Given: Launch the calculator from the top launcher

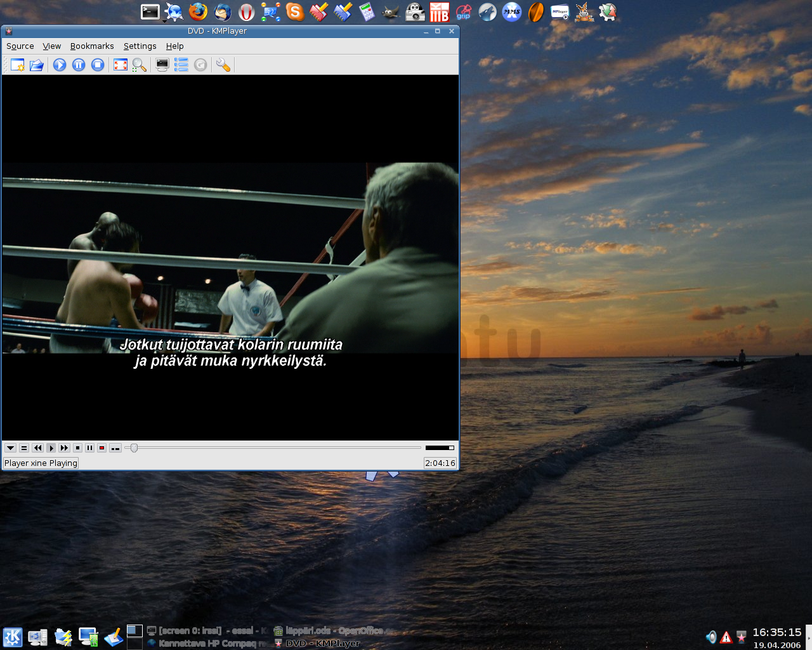Looking at the screenshot, I should [367, 11].
